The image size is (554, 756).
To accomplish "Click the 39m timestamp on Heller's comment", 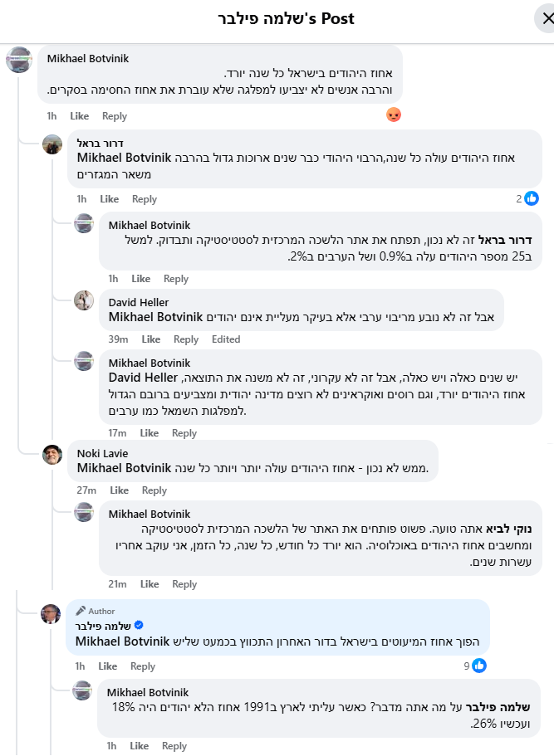I will click(118, 339).
